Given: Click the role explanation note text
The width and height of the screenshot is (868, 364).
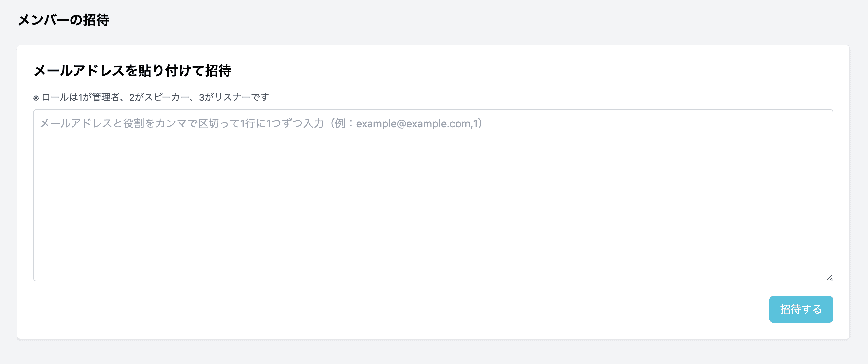Looking at the screenshot, I should [152, 98].
